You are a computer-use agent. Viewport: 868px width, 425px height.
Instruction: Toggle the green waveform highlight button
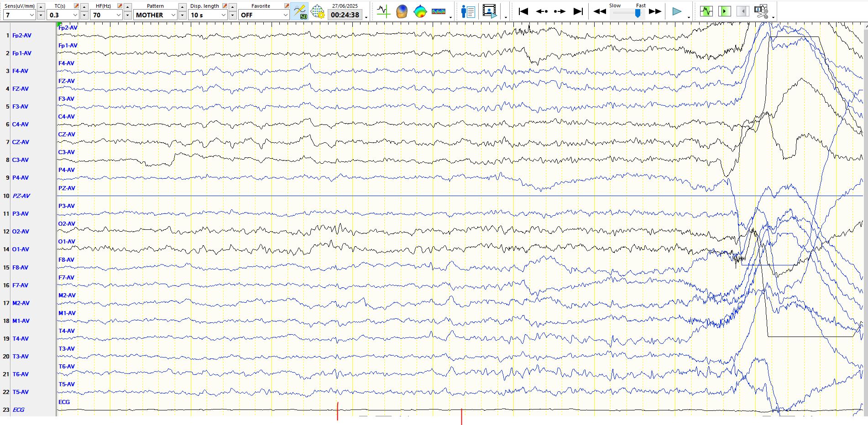point(706,11)
